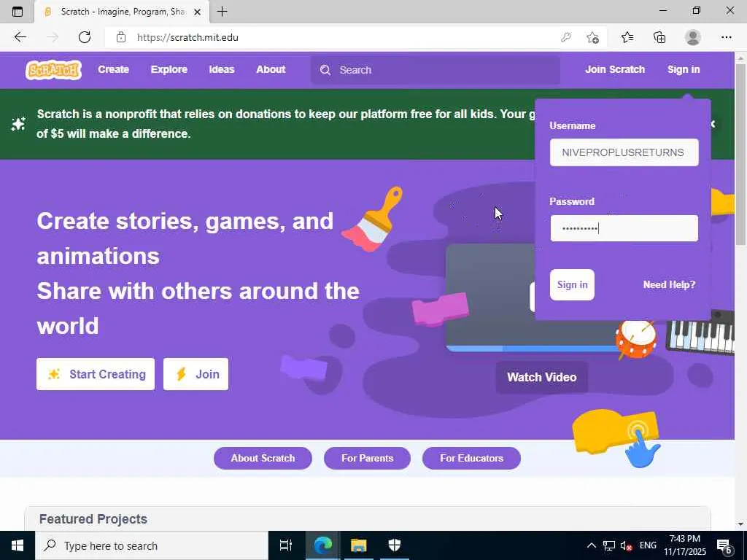Open the browser profile avatar
The width and height of the screenshot is (747, 560).
(693, 37)
